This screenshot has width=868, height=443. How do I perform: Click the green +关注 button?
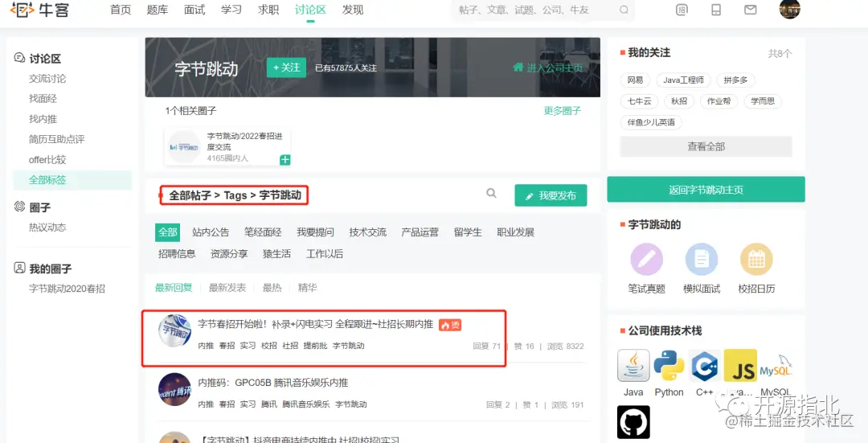pyautogui.click(x=286, y=68)
